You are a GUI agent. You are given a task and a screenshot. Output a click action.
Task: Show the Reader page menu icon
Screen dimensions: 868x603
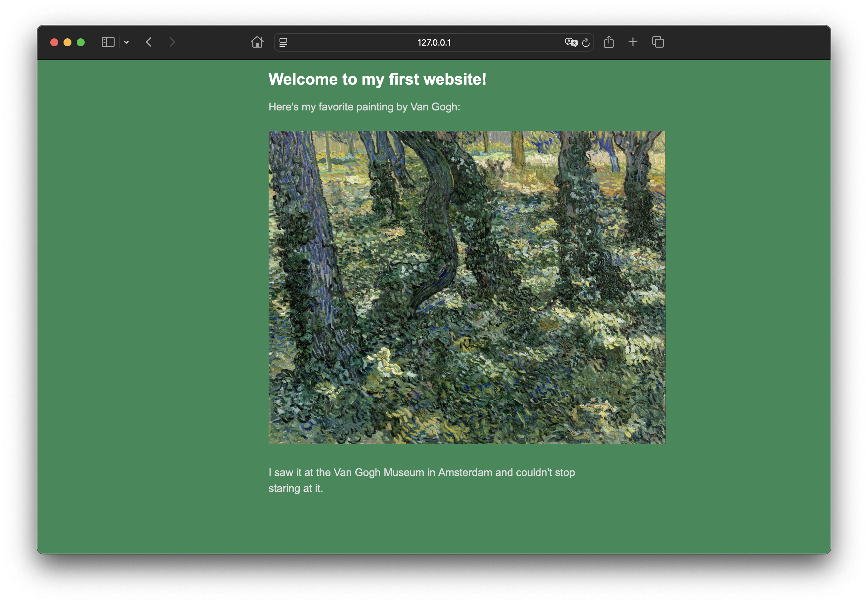click(x=283, y=42)
